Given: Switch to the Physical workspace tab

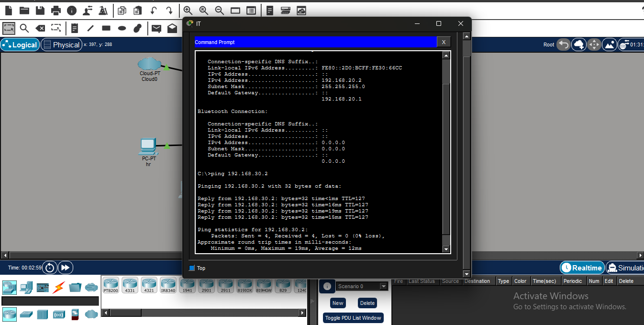Looking at the screenshot, I should [x=61, y=45].
